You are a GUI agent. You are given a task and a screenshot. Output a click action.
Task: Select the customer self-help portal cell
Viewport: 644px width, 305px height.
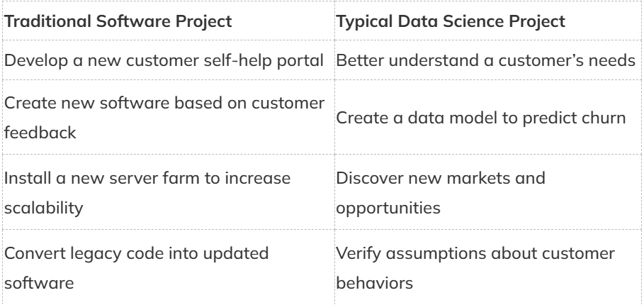169,60
